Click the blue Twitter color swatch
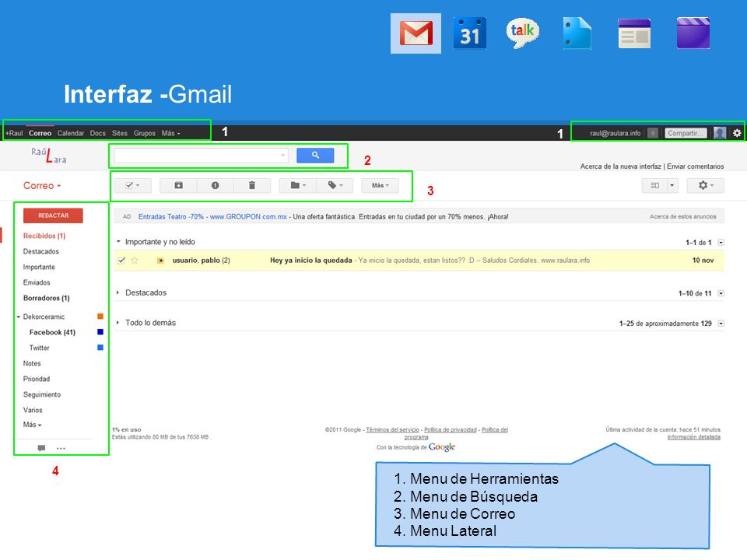This screenshot has height=560, width=747. pyautogui.click(x=100, y=348)
